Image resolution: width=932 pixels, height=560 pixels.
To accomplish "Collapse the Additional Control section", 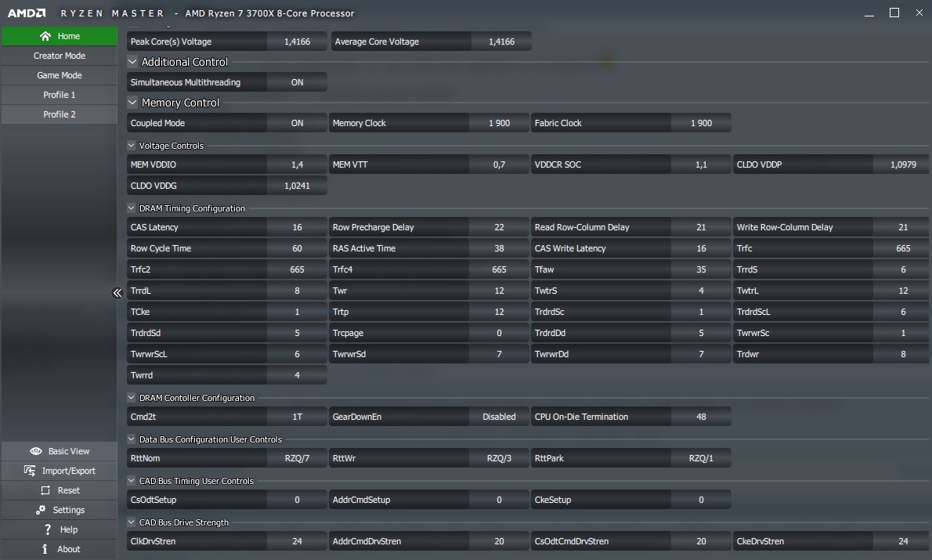I will click(x=132, y=61).
